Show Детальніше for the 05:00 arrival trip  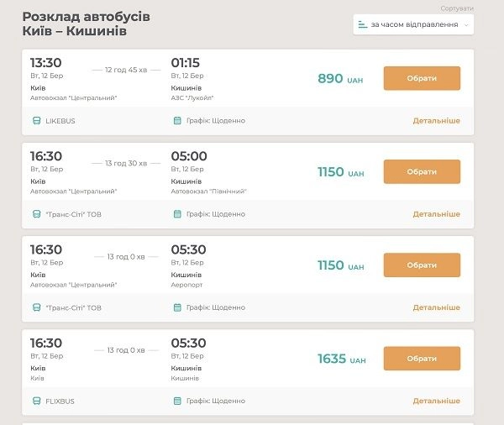click(437, 214)
